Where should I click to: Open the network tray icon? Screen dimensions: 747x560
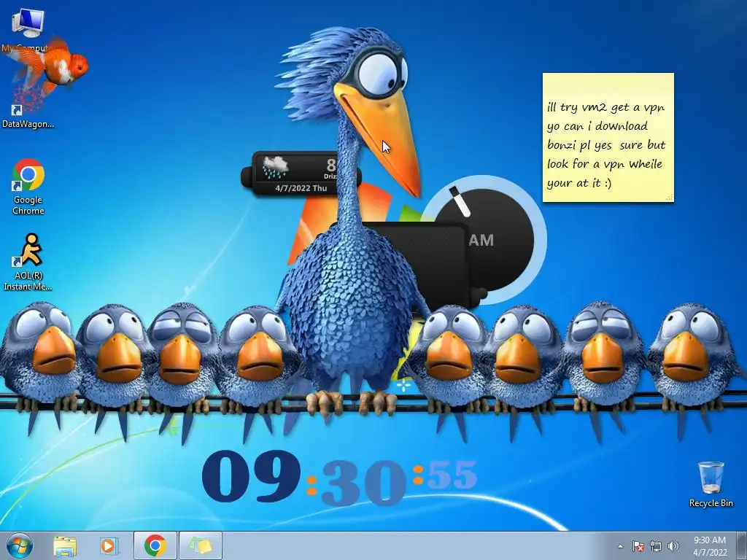[x=656, y=546]
